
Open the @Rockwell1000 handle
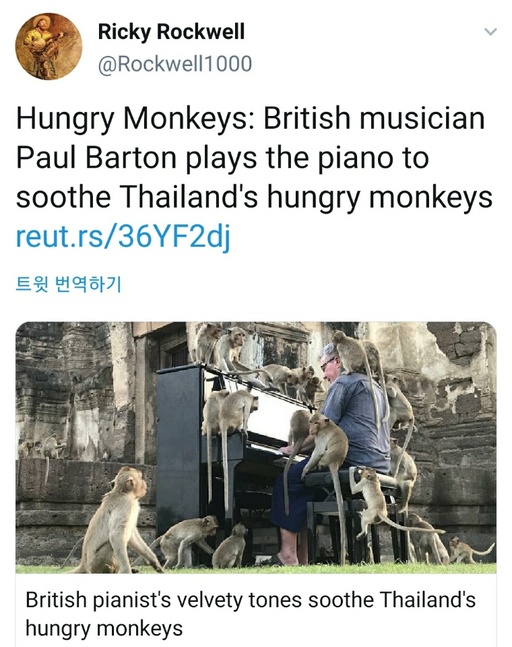click(175, 64)
